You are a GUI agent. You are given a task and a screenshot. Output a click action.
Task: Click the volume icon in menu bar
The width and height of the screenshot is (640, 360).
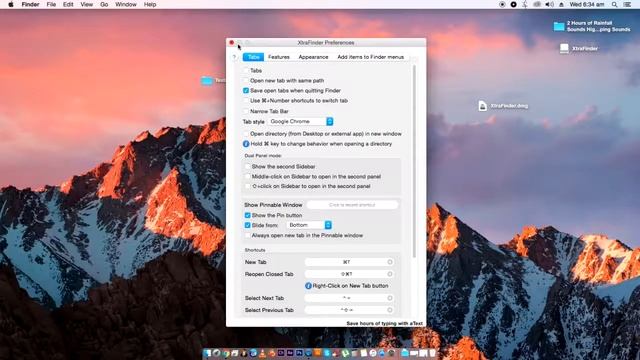pos(550,4)
